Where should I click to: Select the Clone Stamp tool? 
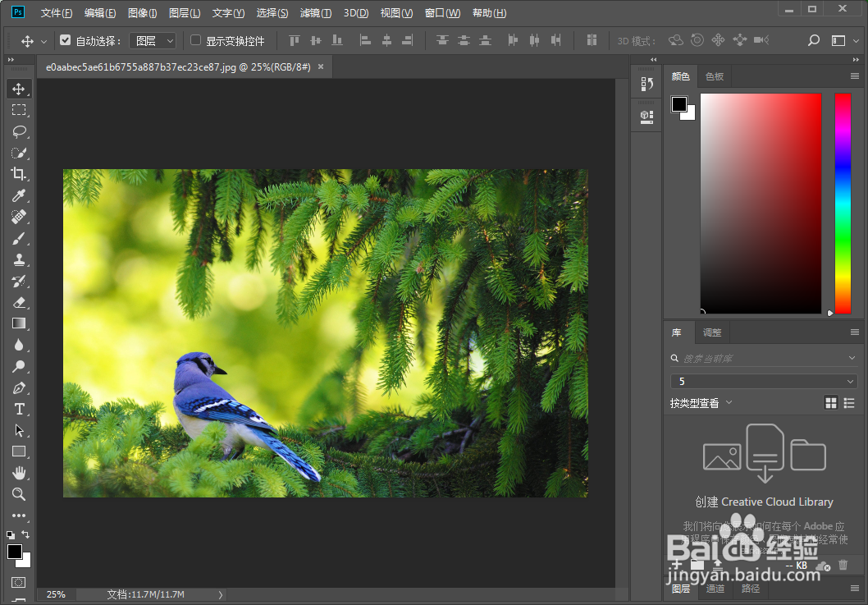pyautogui.click(x=19, y=259)
